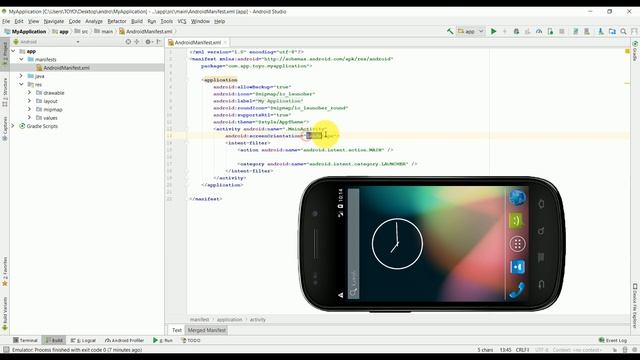Expand the mipmap folder
This screenshot has width=640, height=360.
(x=29, y=109)
